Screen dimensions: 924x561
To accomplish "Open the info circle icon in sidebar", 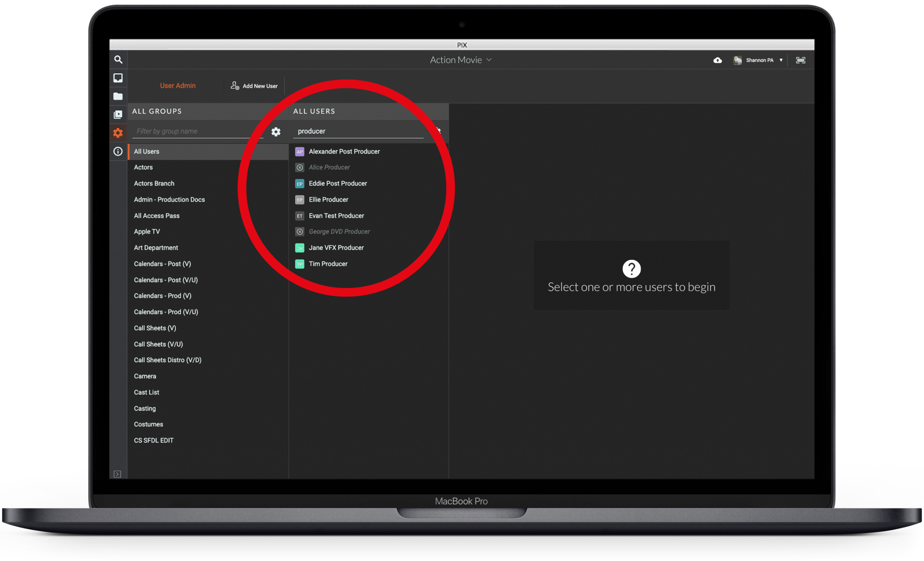I will click(x=118, y=151).
